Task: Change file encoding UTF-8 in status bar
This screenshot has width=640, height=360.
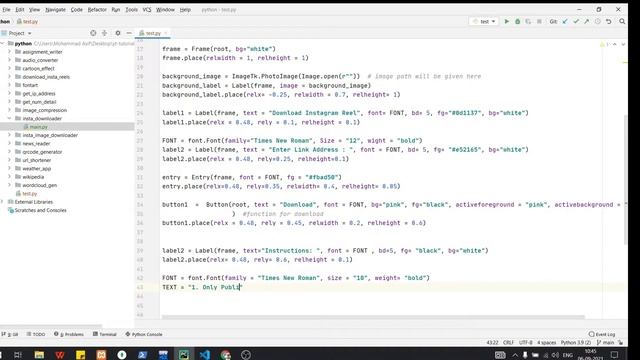Action: click(x=525, y=342)
